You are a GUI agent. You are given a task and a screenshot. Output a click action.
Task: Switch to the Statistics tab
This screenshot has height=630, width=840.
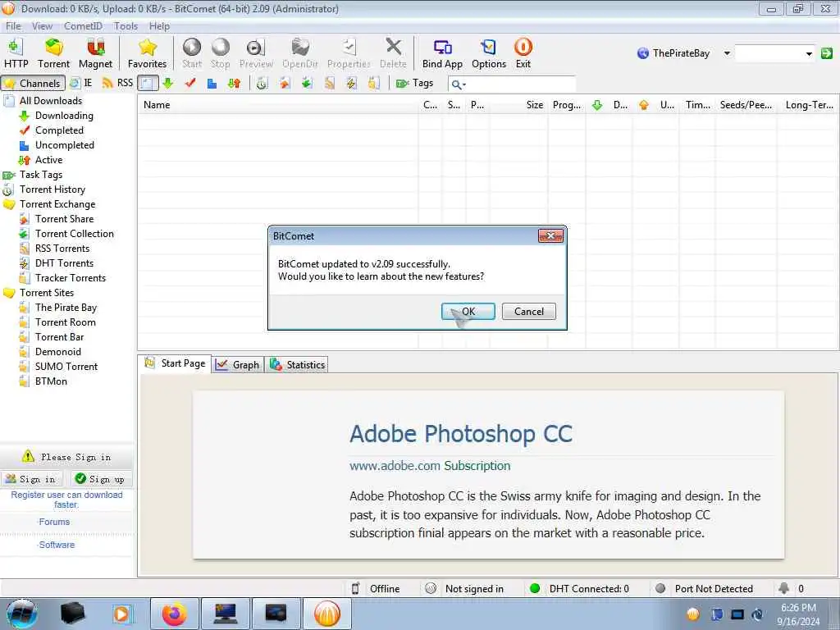[297, 365]
